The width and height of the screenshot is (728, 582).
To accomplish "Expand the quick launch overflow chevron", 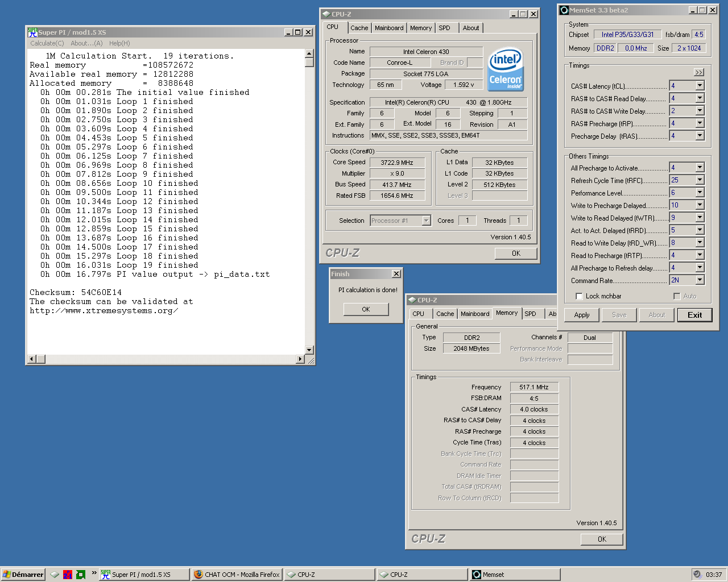I will pos(93,572).
